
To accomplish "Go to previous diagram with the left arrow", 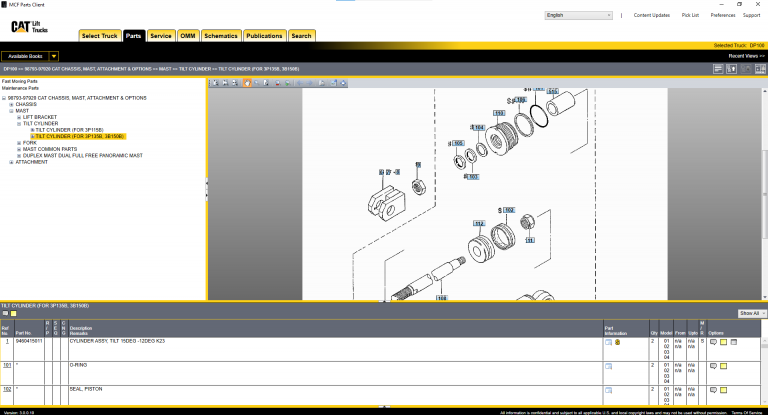I will 300,83.
